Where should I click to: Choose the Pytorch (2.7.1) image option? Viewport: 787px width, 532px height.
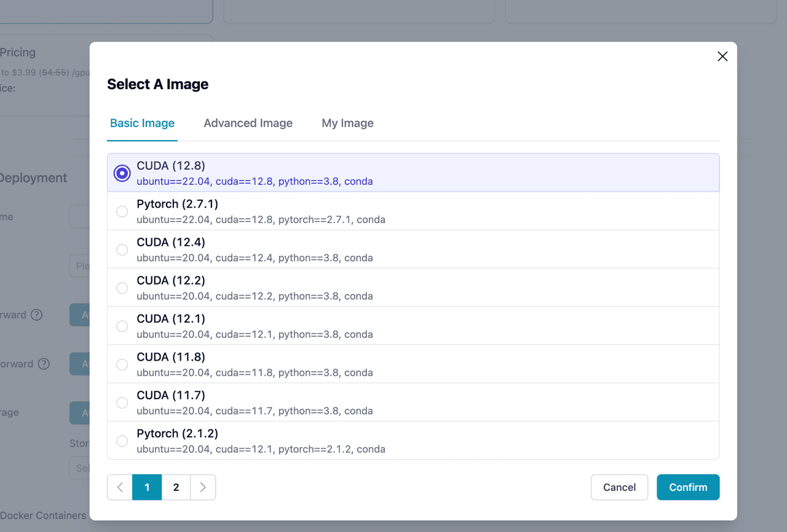pos(122,211)
